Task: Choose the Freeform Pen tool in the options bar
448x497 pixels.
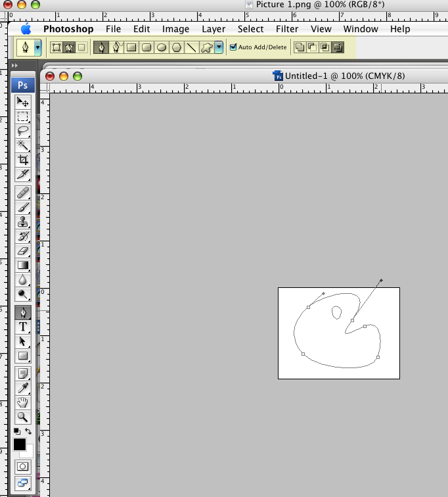Action: point(116,47)
